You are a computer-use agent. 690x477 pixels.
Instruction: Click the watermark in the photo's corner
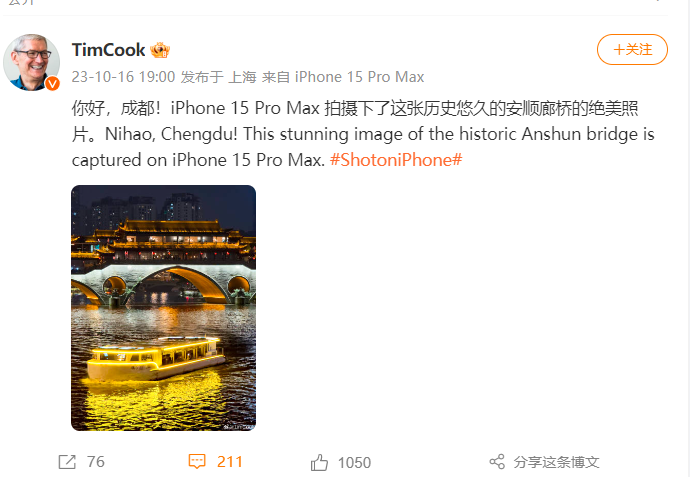pos(239,426)
